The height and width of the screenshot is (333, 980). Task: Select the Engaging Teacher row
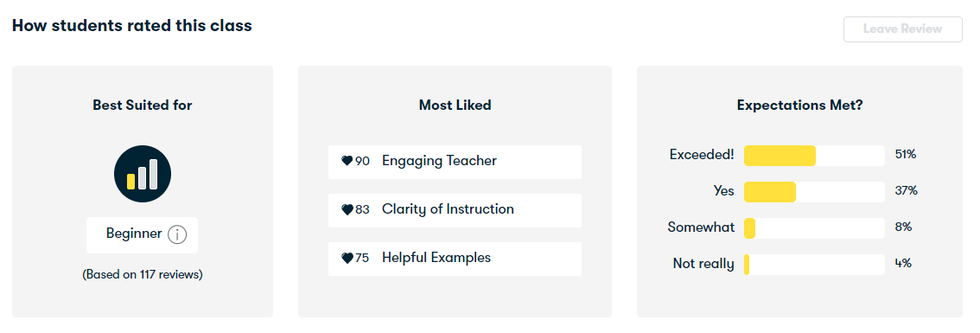click(x=455, y=162)
